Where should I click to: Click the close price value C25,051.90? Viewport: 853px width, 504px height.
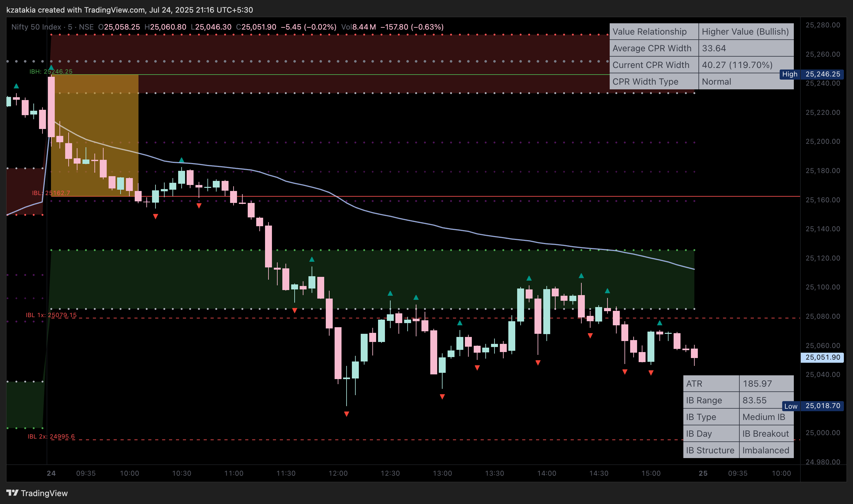pos(256,27)
